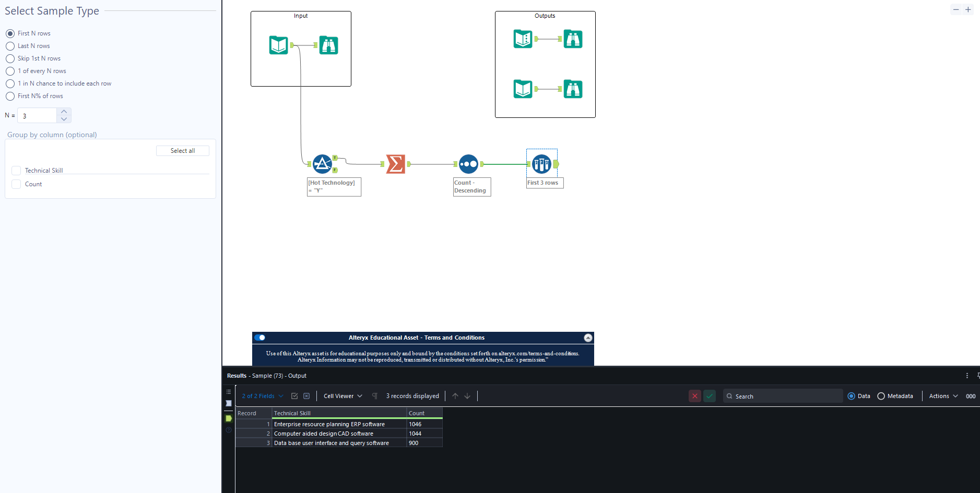Select the Summarize tool node
Viewport: 980px width, 493px height.
coord(396,164)
